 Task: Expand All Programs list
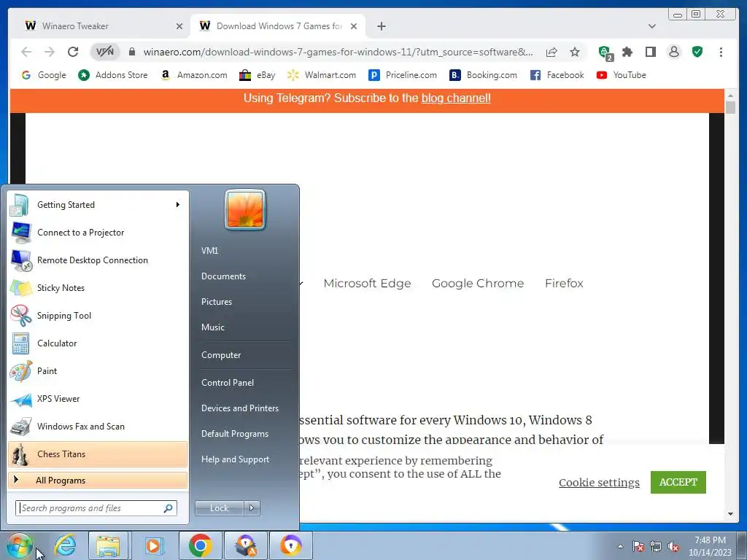[x=98, y=480]
